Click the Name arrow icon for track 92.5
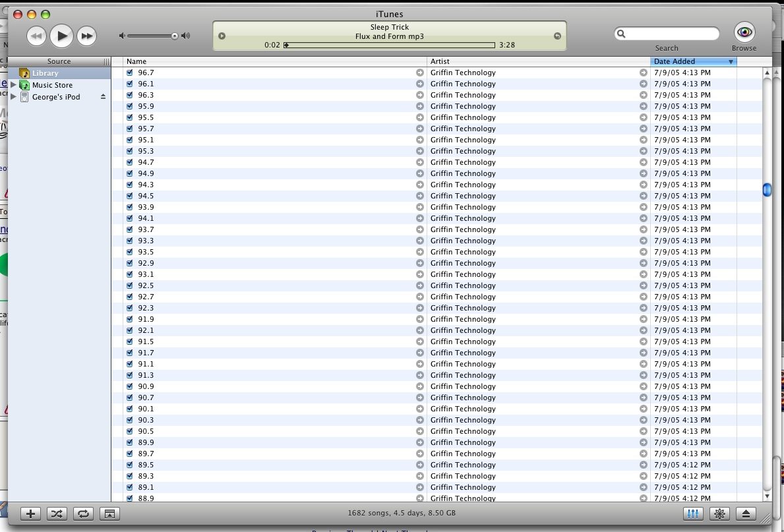This screenshot has height=532, width=784. [x=420, y=285]
